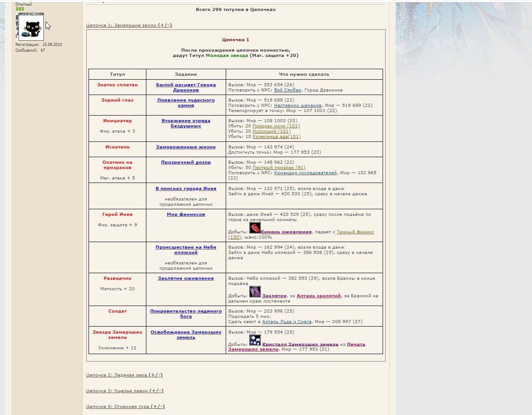Click the Алтарь заклятий link
Screen dimensions: 532x415
(319, 296)
